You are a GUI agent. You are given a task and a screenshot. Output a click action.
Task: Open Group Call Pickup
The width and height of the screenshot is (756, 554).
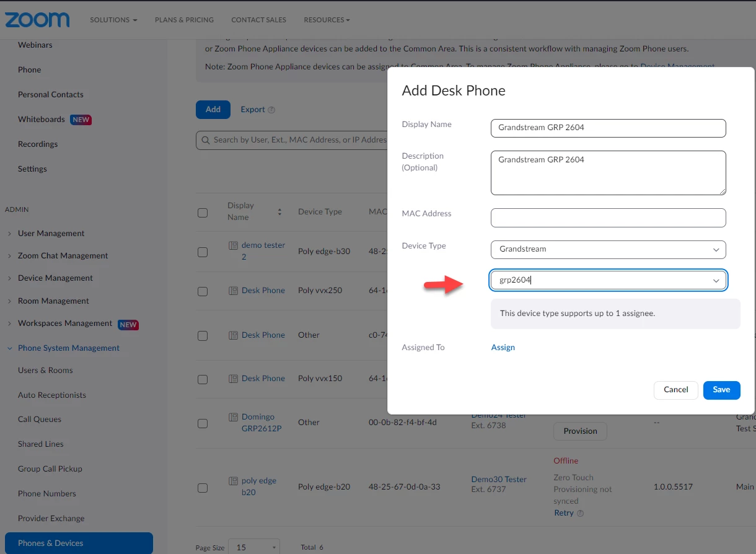50,469
